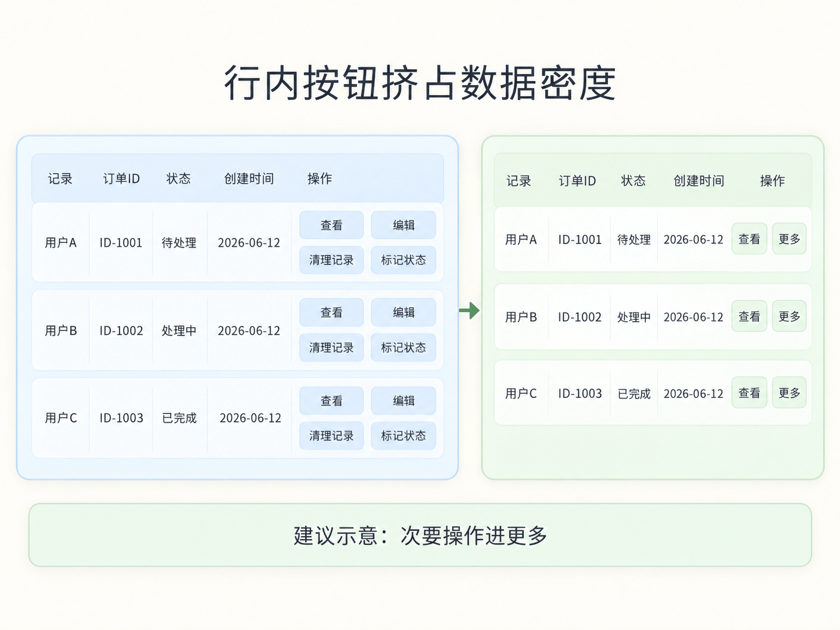
Task: Click the 待处理 status in the blue table
Action: (x=179, y=242)
